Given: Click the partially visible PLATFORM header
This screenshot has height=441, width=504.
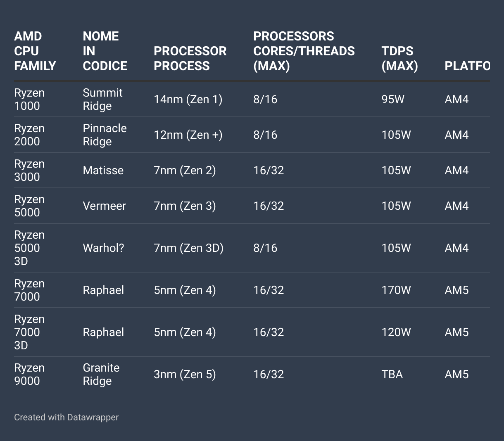Looking at the screenshot, I should 467,66.
